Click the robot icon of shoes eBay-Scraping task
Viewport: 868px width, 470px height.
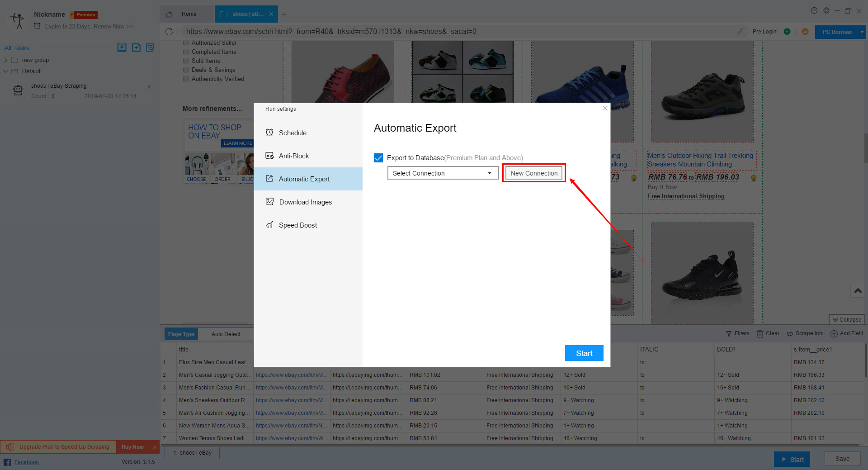coord(18,90)
